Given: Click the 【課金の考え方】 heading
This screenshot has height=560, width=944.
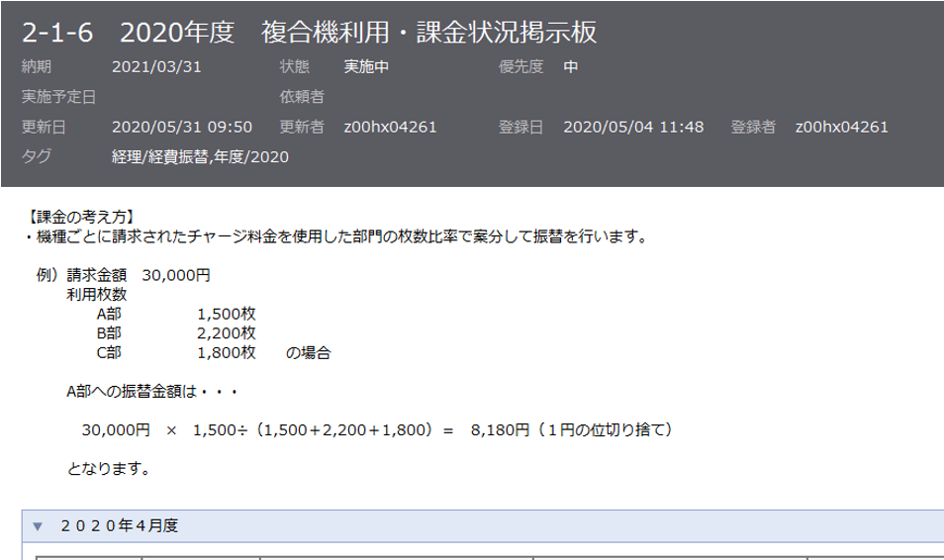Looking at the screenshot, I should click(x=84, y=216).
